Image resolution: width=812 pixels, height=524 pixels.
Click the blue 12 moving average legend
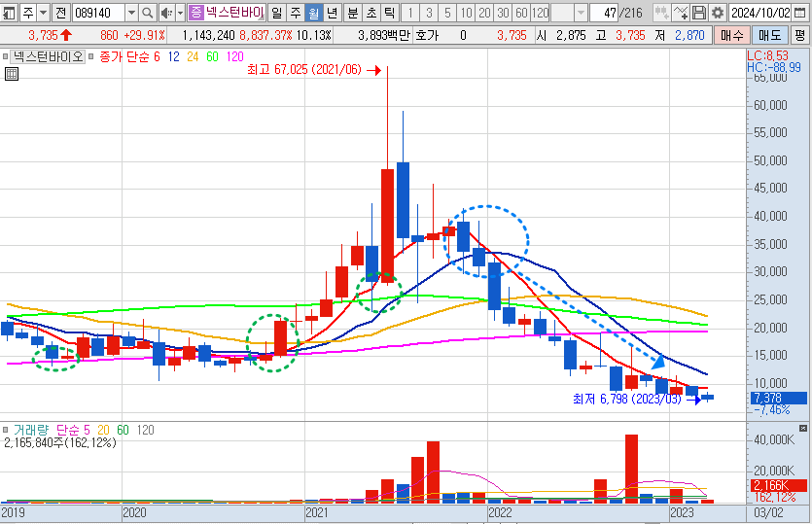coord(173,57)
